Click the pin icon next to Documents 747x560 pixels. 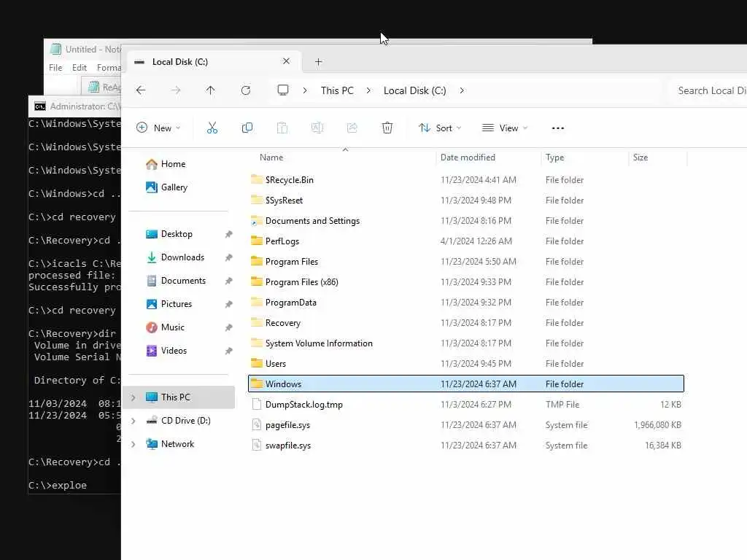(228, 281)
